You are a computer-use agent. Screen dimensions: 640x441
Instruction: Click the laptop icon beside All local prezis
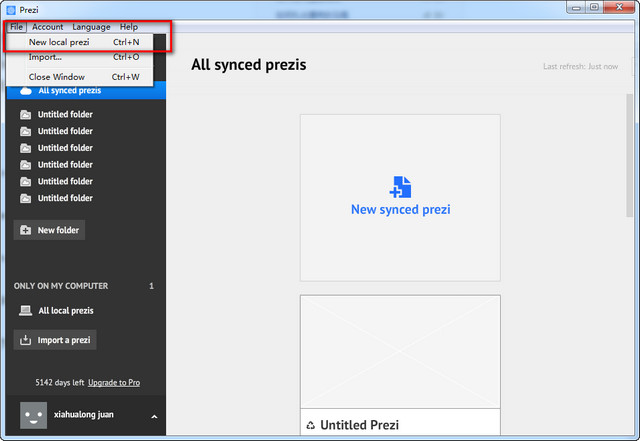point(26,311)
